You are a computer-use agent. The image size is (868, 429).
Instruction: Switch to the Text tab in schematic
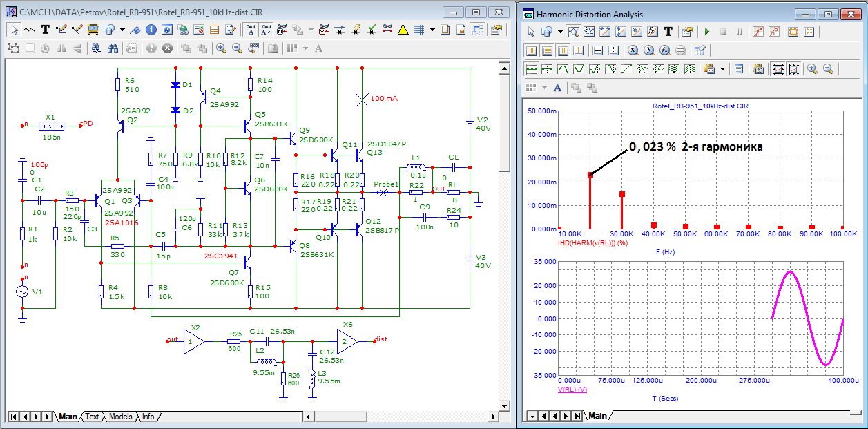pos(92,417)
